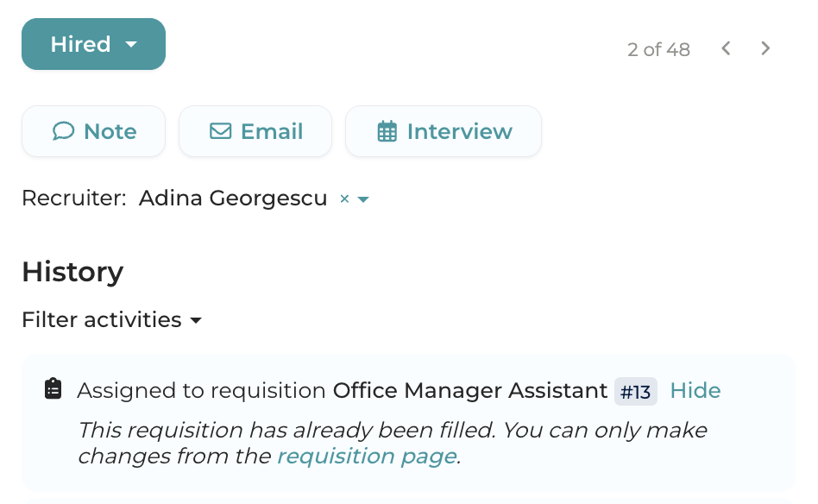Click the Note button label
This screenshot has height=504, width=818.
(110, 131)
